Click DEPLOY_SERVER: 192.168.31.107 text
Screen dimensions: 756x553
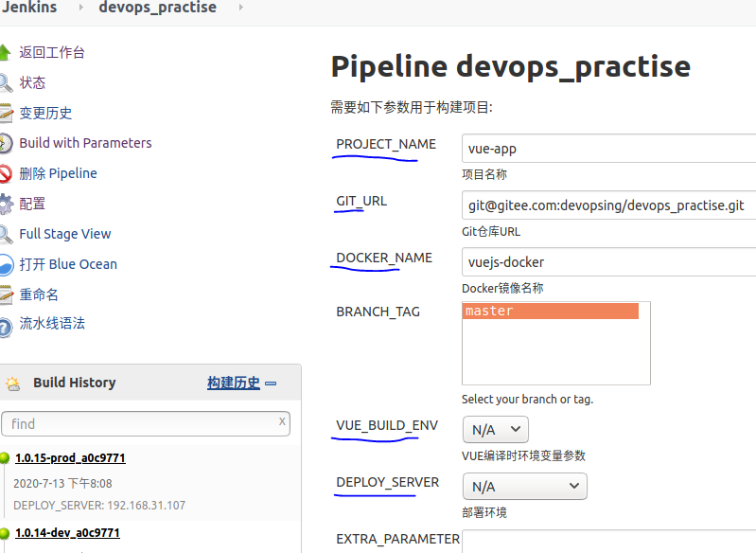point(99,506)
